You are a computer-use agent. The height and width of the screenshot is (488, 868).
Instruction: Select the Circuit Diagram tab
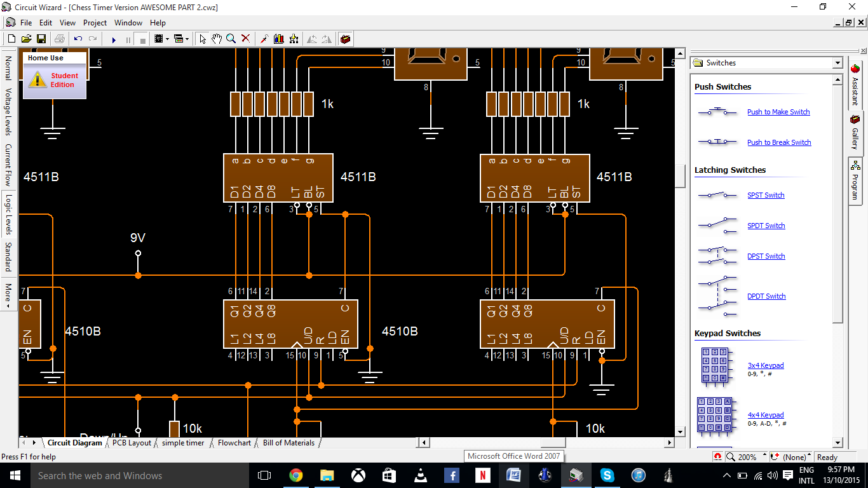(74, 443)
